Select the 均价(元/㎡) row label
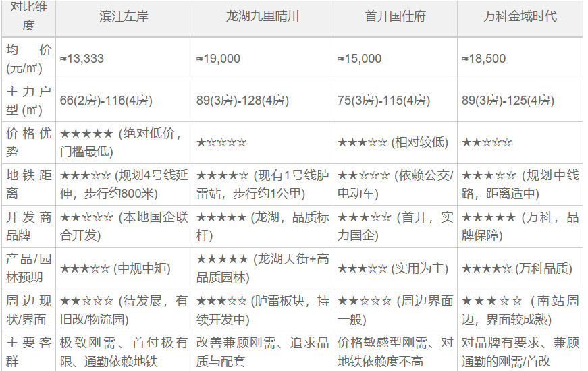 coord(29,59)
